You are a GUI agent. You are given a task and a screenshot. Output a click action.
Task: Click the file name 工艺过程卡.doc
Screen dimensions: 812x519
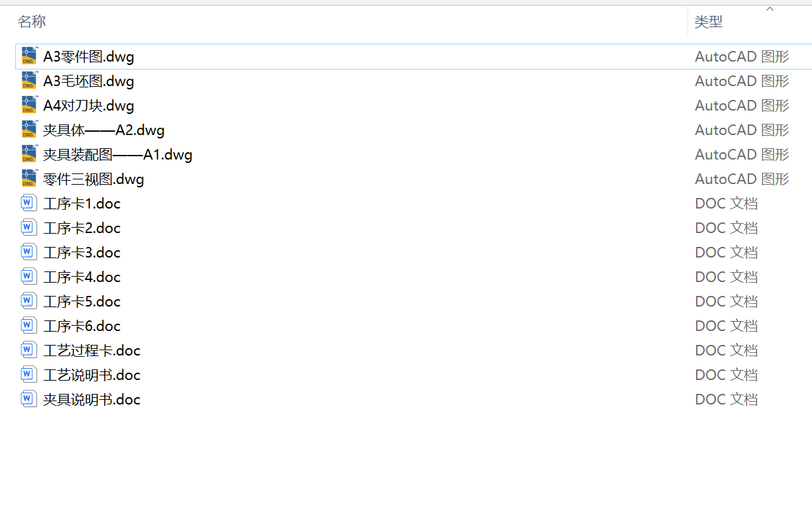pos(92,351)
